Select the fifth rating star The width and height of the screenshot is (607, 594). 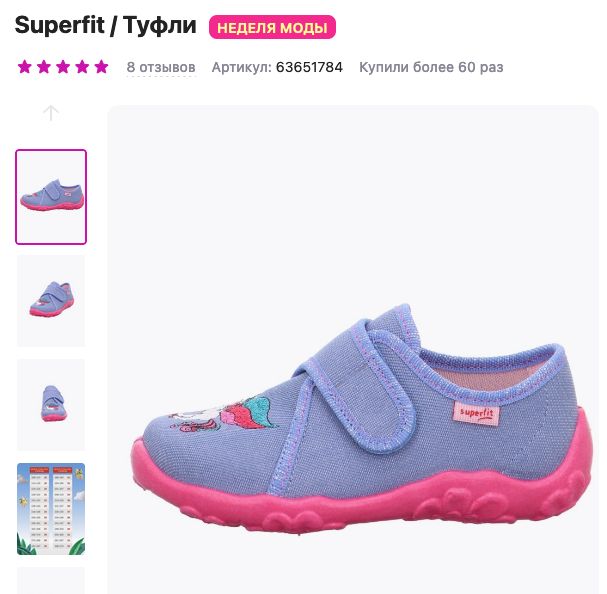[x=101, y=67]
